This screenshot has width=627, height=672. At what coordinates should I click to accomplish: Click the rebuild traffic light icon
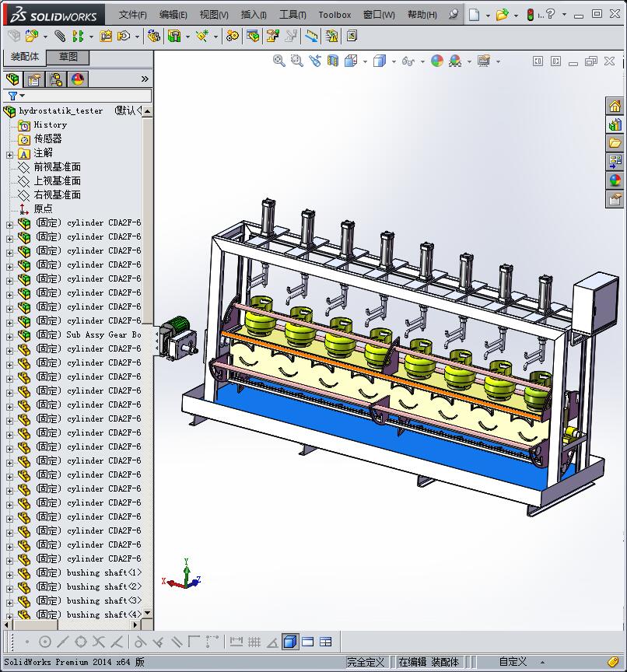pyautogui.click(x=530, y=15)
